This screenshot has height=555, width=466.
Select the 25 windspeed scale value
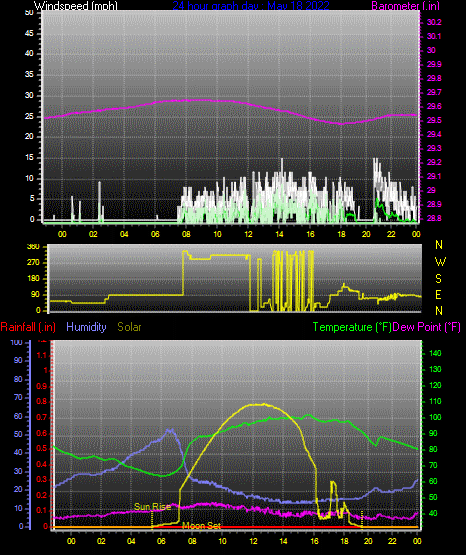tap(29, 116)
